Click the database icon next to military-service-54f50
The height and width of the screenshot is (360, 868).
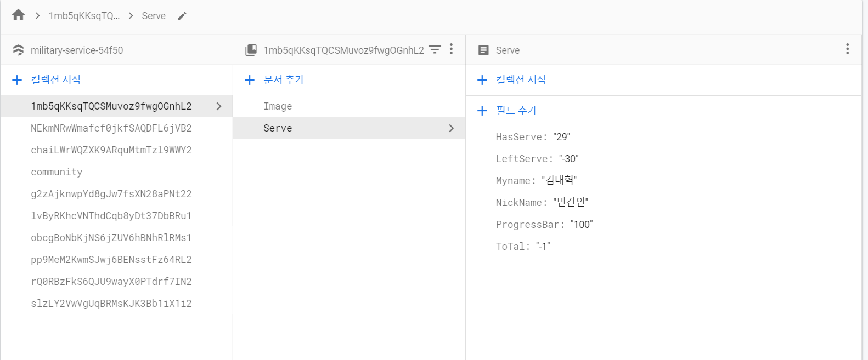point(19,50)
